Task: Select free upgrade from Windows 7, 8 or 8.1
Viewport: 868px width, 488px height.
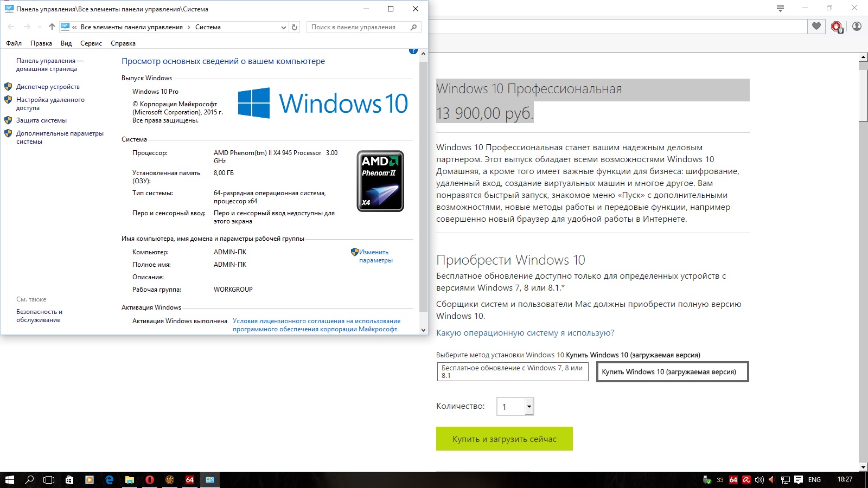Action: 513,371
